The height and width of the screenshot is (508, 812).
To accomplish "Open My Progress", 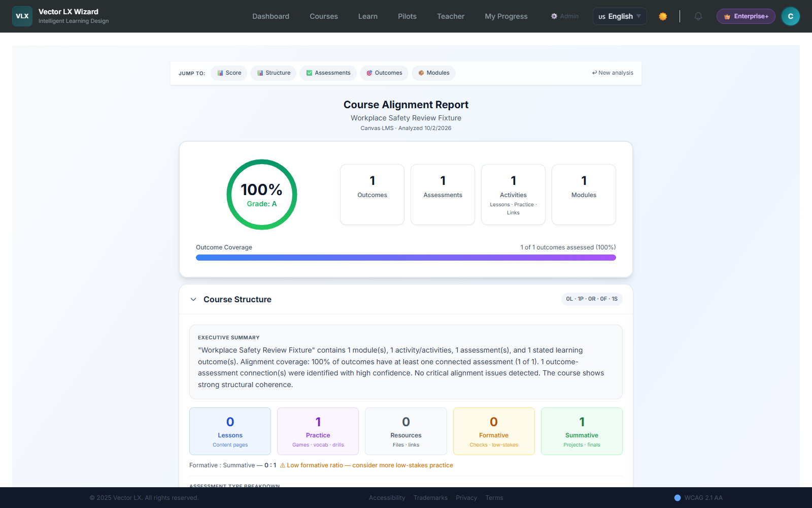I will (506, 16).
